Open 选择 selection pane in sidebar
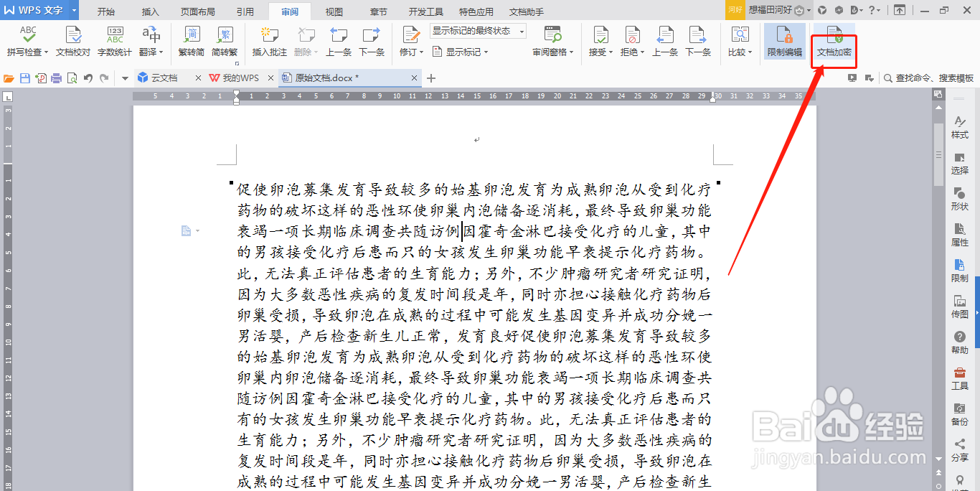Image resolution: width=980 pixels, height=491 pixels. coord(960,164)
